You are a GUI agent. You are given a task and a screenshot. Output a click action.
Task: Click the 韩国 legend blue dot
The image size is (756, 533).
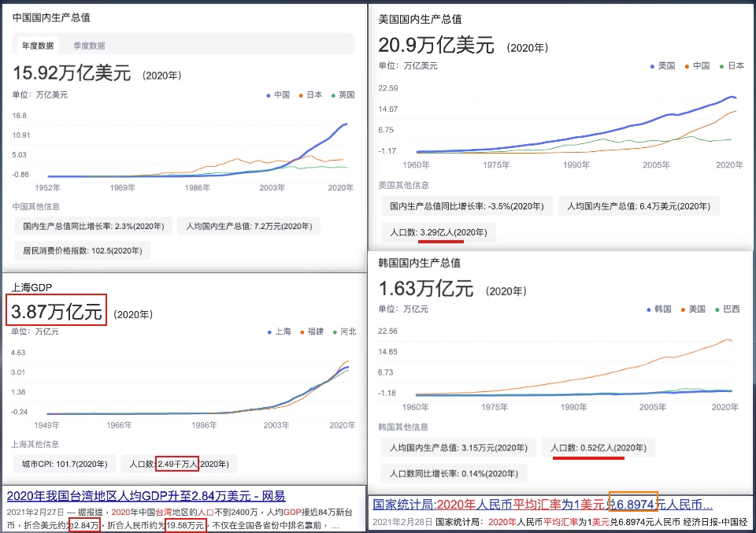(x=650, y=309)
